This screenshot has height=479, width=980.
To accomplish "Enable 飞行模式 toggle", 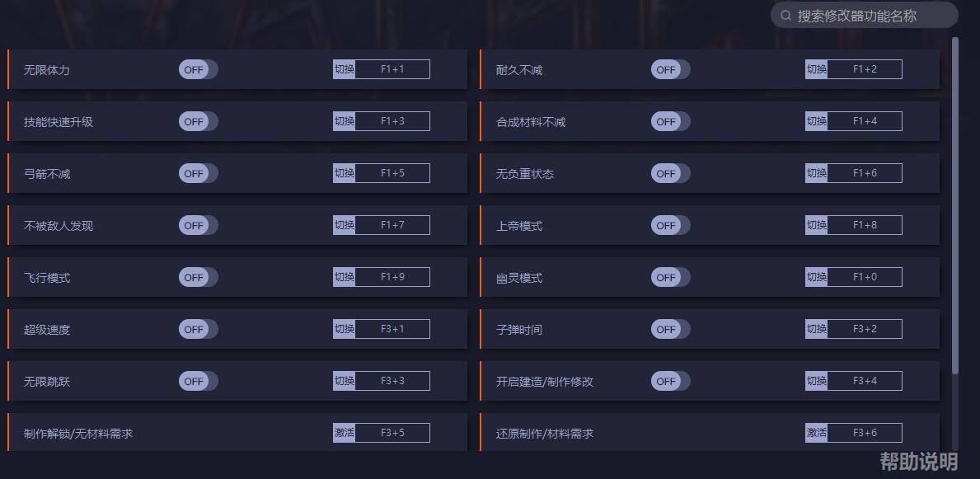I will [x=198, y=277].
